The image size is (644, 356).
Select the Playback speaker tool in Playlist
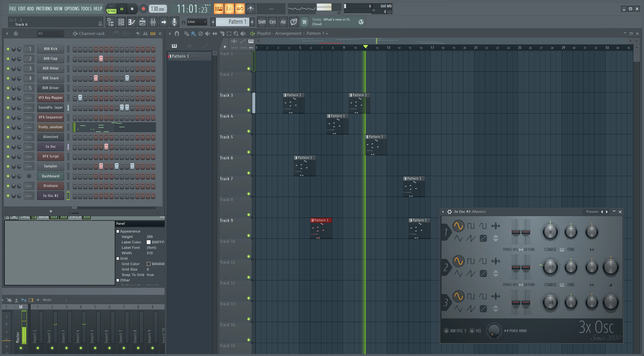pos(243,33)
